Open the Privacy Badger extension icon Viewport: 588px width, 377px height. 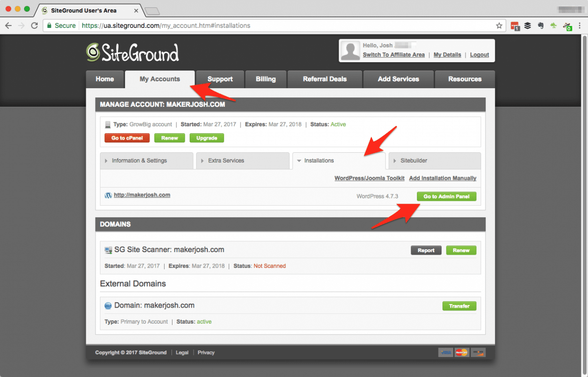[567, 26]
